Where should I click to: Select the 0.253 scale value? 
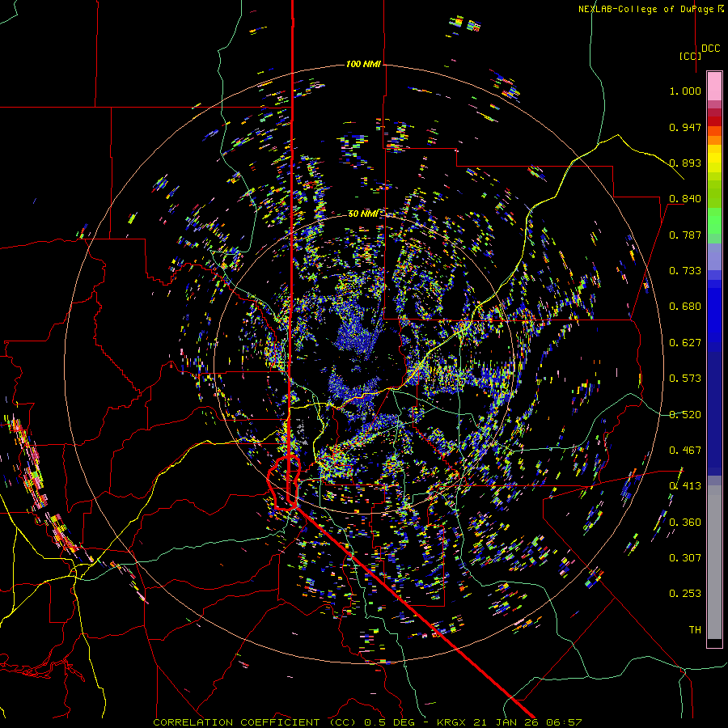point(685,594)
